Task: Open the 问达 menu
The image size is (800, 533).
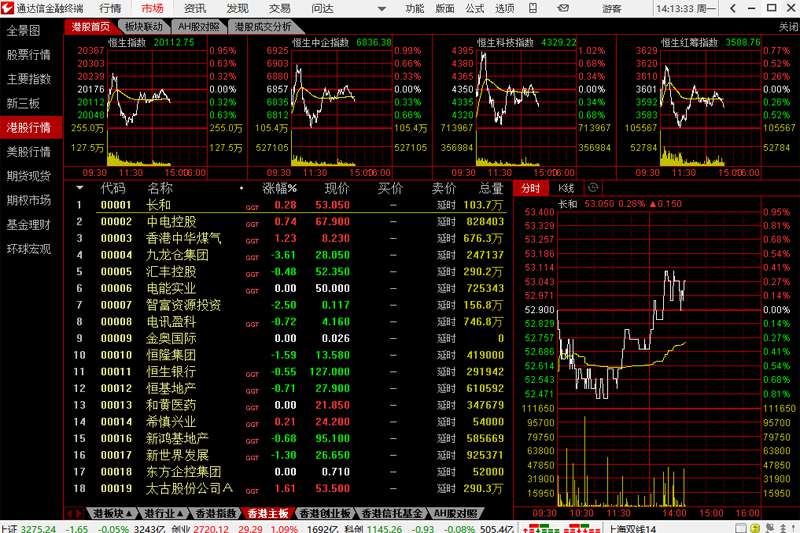Action: coord(322,8)
